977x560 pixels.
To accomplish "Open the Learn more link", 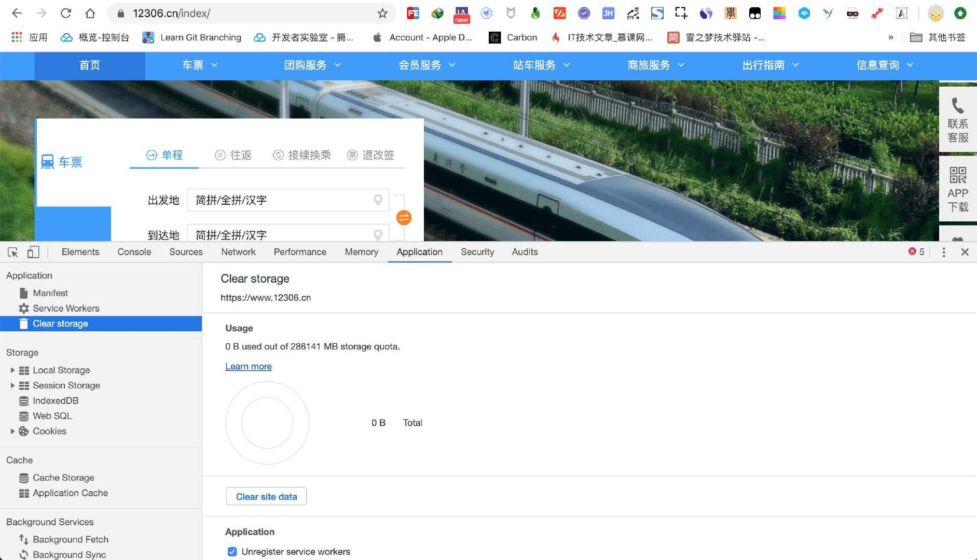I will click(249, 367).
